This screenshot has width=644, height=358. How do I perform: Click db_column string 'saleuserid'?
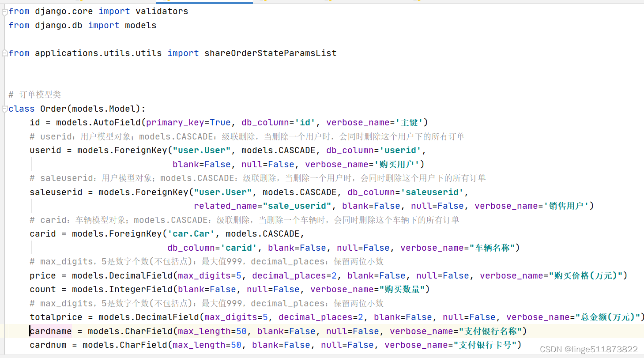pyautogui.click(x=433, y=192)
